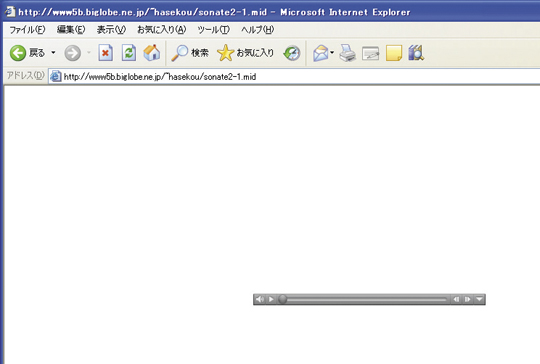The height and width of the screenshot is (364, 540).
Task: Open the ツール(T) menu
Action: pos(214,30)
